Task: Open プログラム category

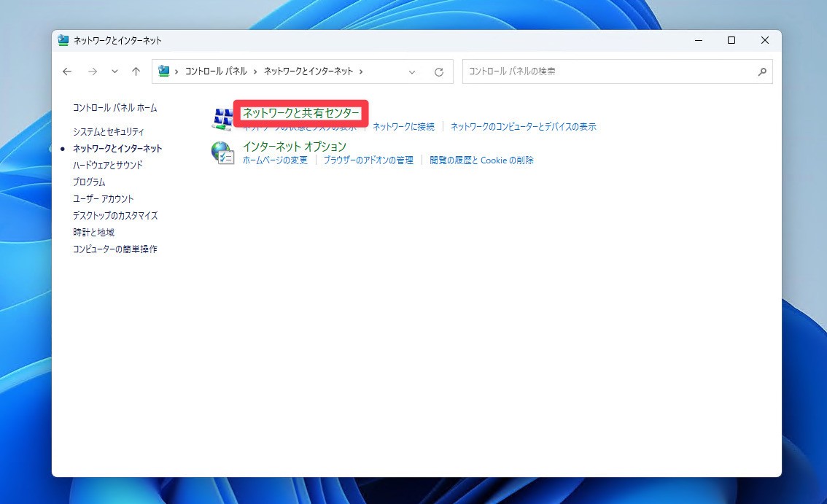Action: pyautogui.click(x=89, y=182)
